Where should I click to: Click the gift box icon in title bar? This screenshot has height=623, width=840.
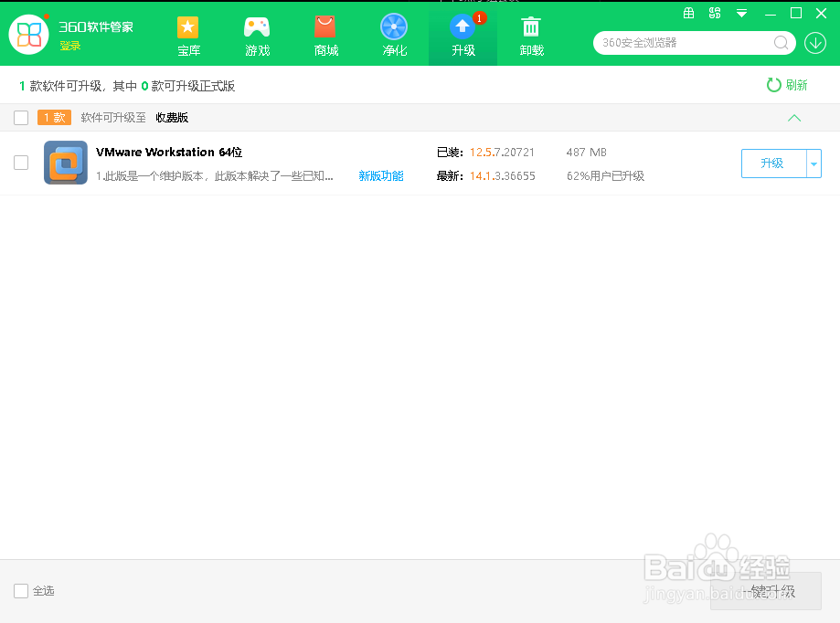click(689, 14)
